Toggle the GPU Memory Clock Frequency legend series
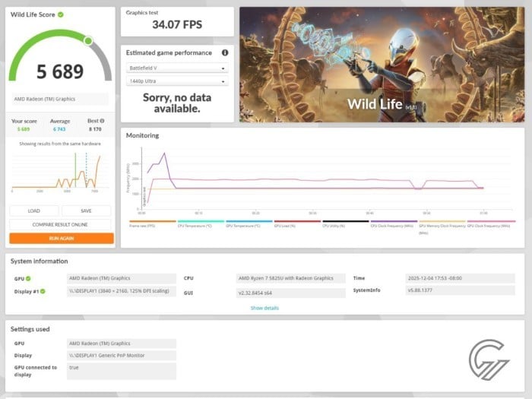 (x=442, y=227)
